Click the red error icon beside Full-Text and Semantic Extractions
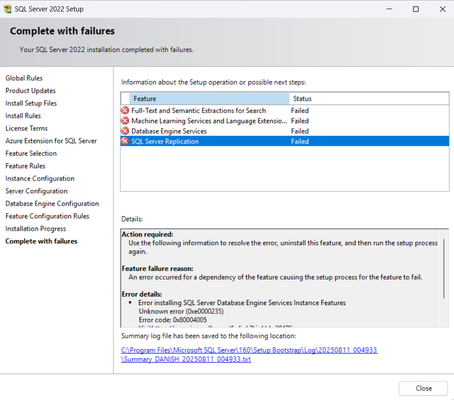Screen dimensions: 454x400 click(125, 110)
